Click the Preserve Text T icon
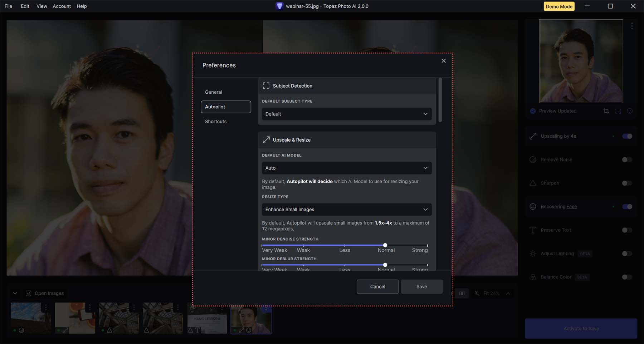Image resolution: width=644 pixels, height=344 pixels. [x=533, y=230]
